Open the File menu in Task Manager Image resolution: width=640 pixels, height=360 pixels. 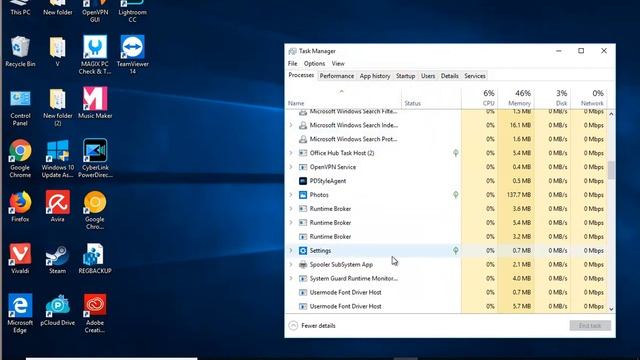coord(293,64)
